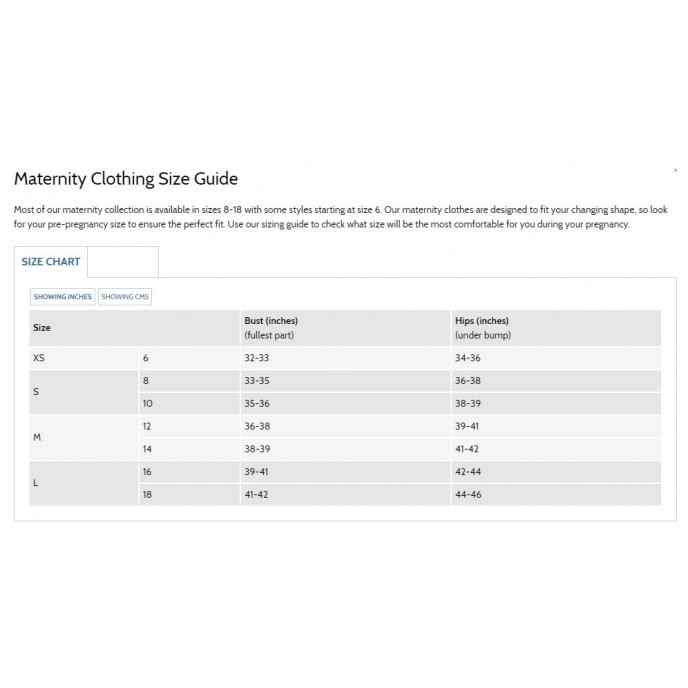This screenshot has height=688, width=688.
Task: Select the S size group cell
Action: (84, 392)
